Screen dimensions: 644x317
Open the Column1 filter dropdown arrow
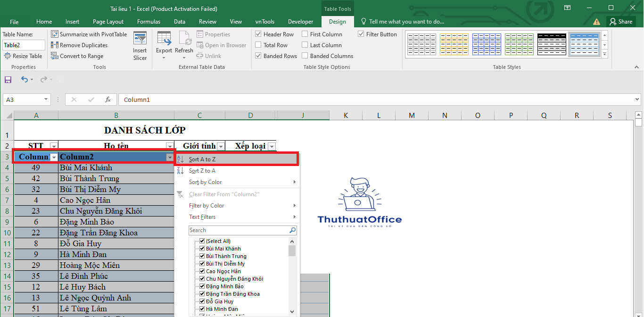click(x=54, y=157)
